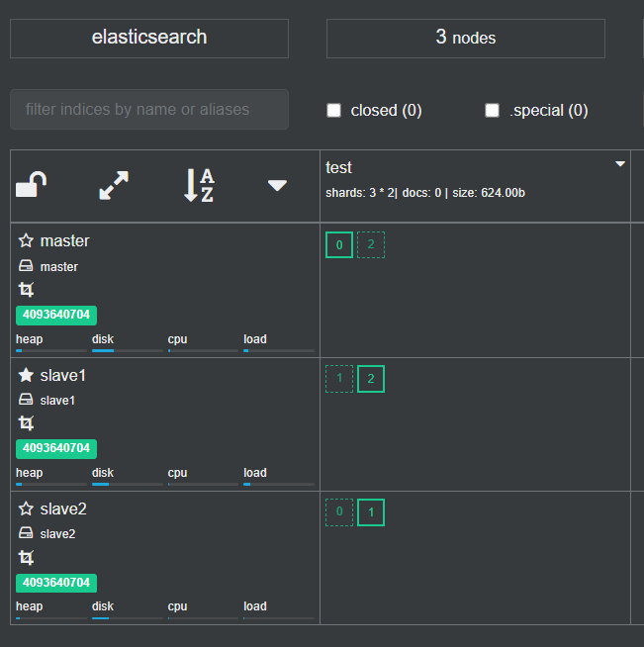Click the crop icon under master node
The height and width of the screenshot is (647, 644).
(26, 290)
